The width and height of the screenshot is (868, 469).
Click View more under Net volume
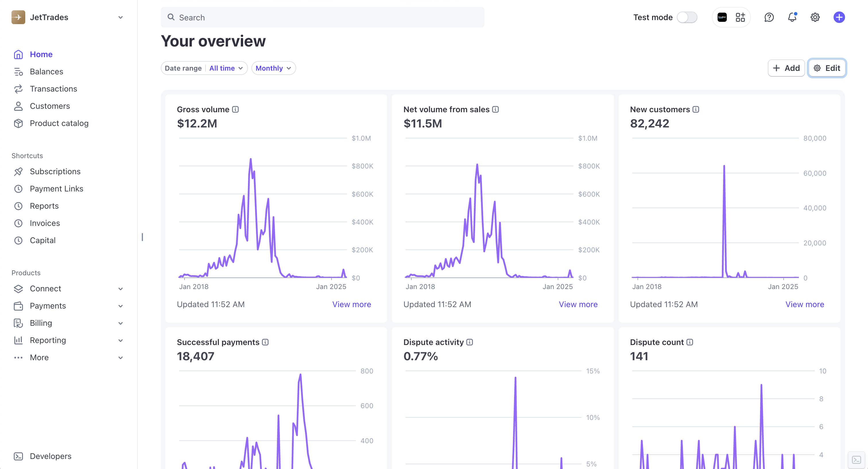(578, 304)
